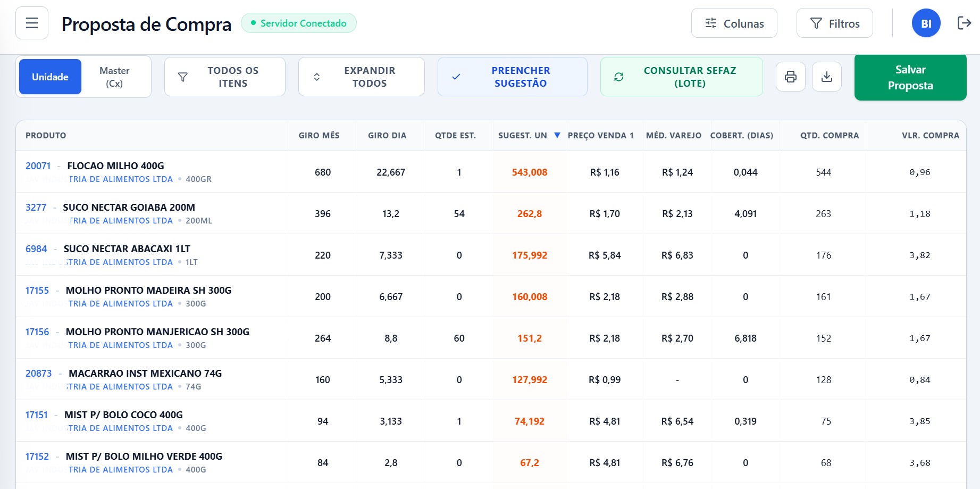Select product name MACARRAO INST MEXICANO 74G

145,374
